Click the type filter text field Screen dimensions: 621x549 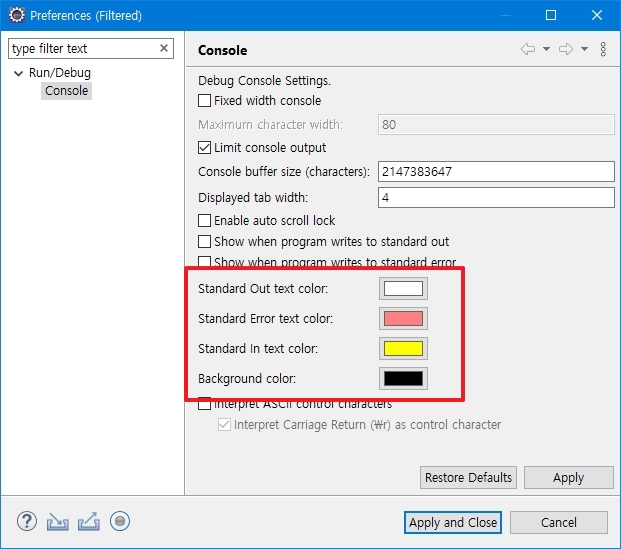pos(91,48)
